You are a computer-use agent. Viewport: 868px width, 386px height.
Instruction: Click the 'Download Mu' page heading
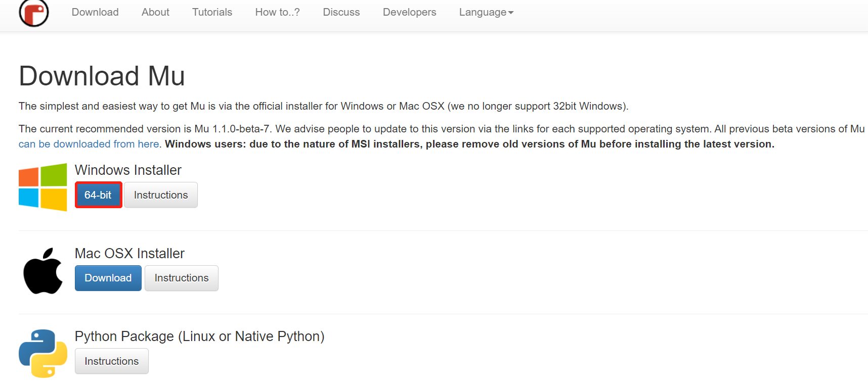[102, 76]
